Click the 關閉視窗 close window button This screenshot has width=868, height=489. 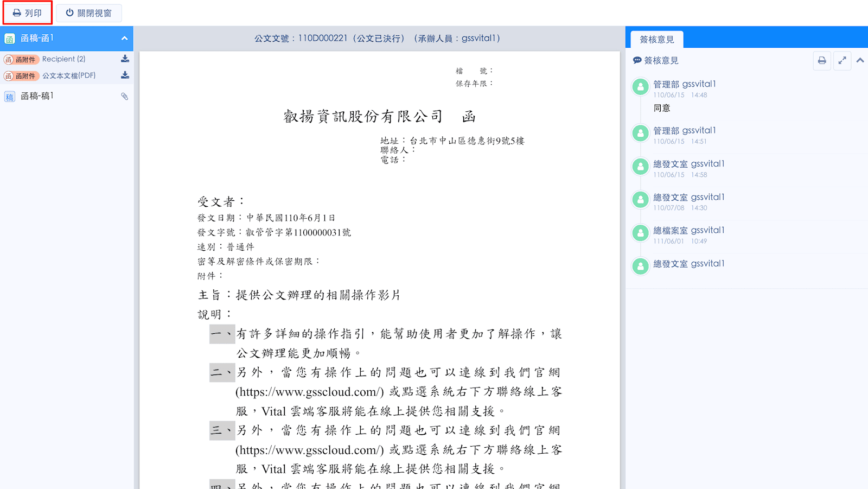point(89,13)
